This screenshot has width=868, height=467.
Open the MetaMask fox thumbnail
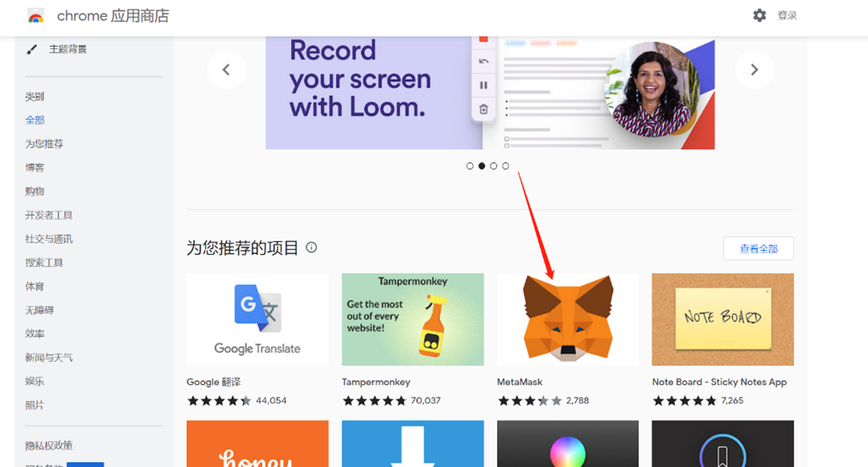pyautogui.click(x=567, y=319)
